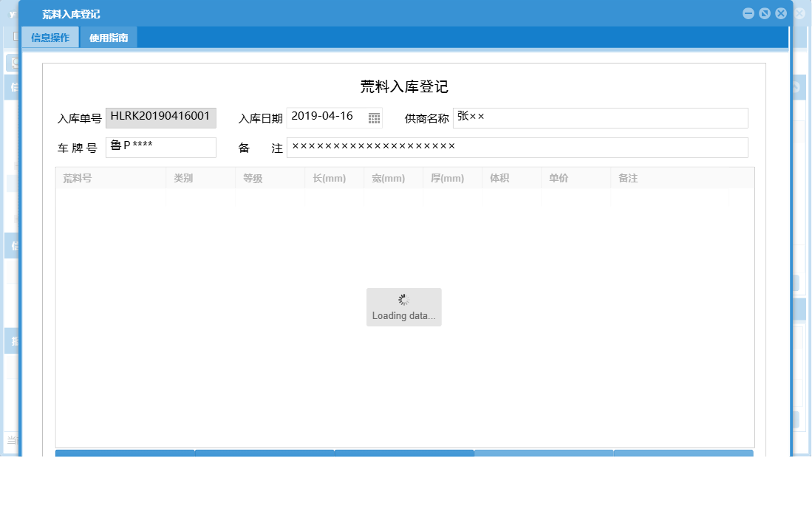This screenshot has width=812, height=528.
Task: Switch to the 使用指南 tab
Action: click(x=109, y=36)
